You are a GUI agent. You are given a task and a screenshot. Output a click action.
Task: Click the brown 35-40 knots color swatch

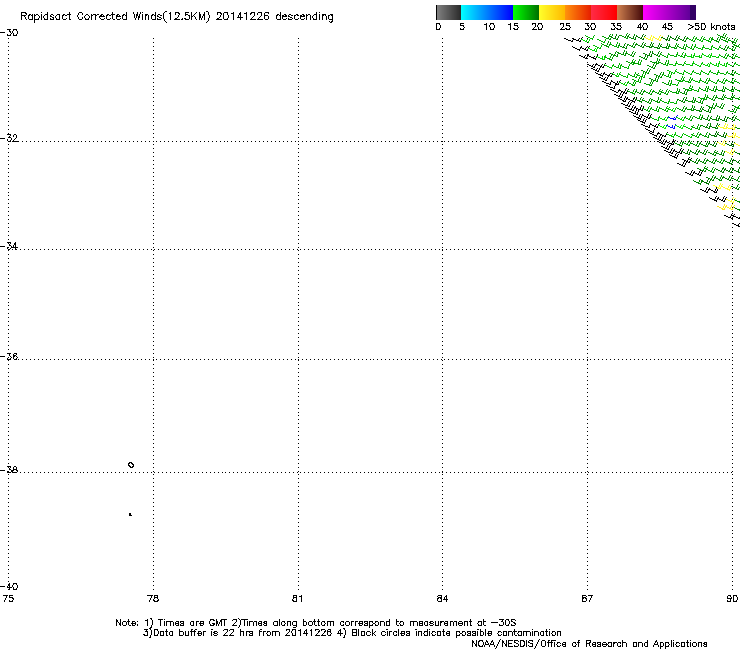point(630,12)
